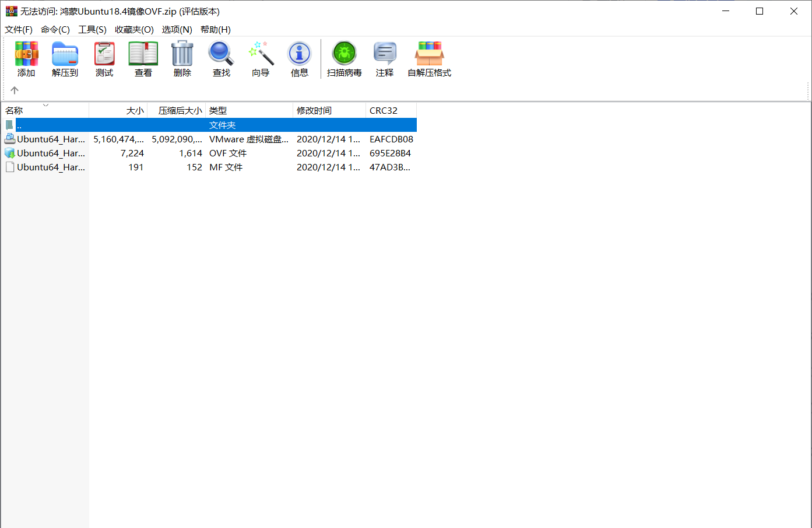Image resolution: width=812 pixels, height=528 pixels.
Task: Click the 'MF 文件' type cell
Action: pos(226,167)
